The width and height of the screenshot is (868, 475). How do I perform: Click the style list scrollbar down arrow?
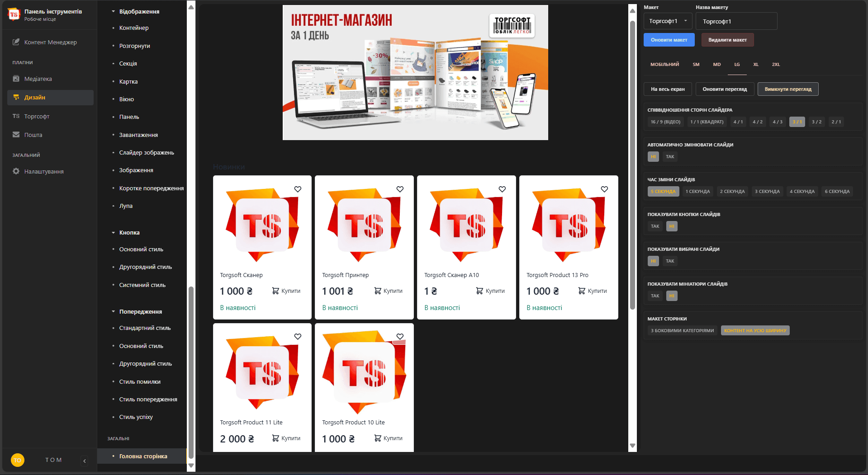191,466
